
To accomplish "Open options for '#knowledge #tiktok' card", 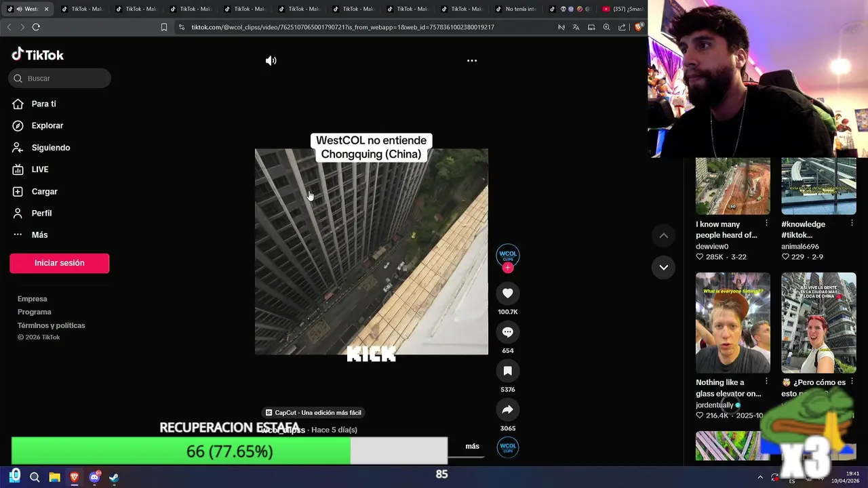I will pos(852,223).
